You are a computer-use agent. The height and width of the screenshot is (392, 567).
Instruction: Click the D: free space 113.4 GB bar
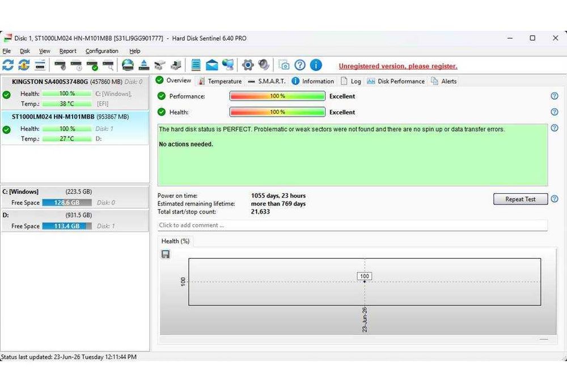click(x=67, y=226)
